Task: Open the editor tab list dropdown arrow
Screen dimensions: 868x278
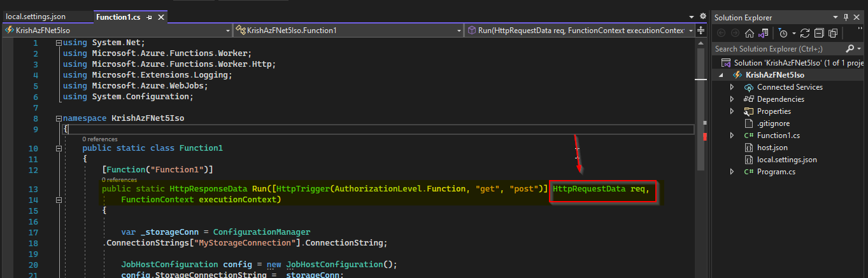Action: pyautogui.click(x=692, y=17)
